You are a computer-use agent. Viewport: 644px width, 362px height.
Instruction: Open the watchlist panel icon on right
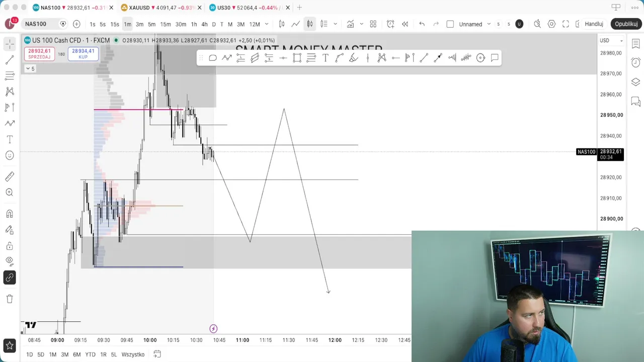pos(635,44)
